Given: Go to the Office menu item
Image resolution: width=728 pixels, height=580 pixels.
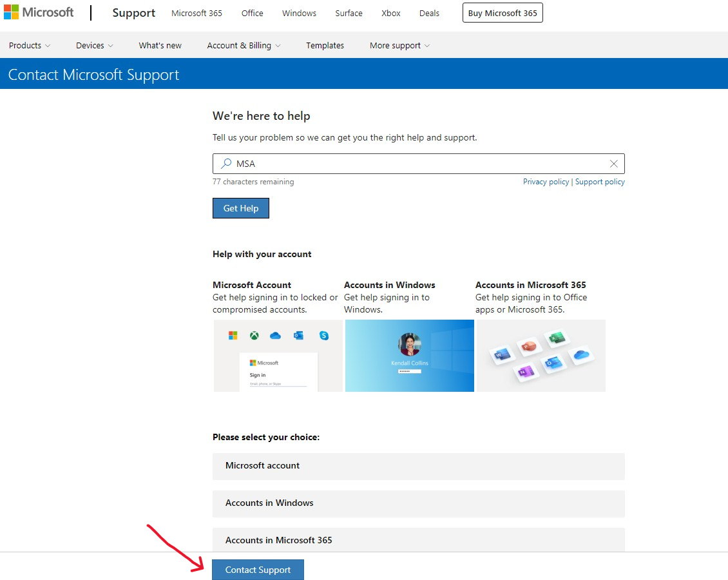Looking at the screenshot, I should [x=252, y=13].
